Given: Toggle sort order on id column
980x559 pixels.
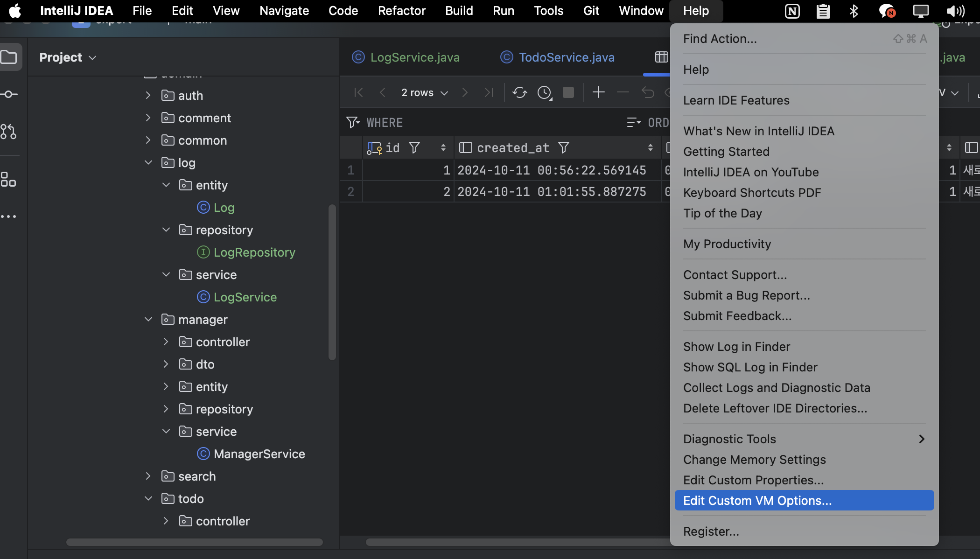Looking at the screenshot, I should 443,148.
